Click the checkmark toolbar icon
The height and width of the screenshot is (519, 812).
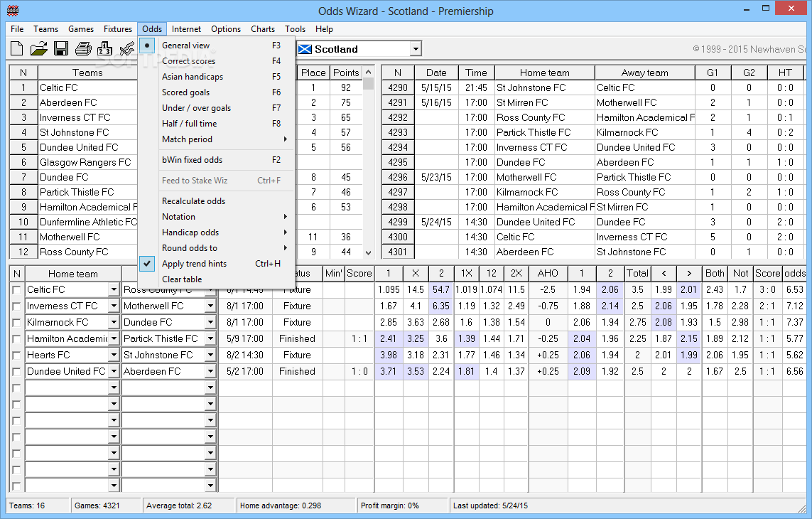pyautogui.click(x=127, y=49)
